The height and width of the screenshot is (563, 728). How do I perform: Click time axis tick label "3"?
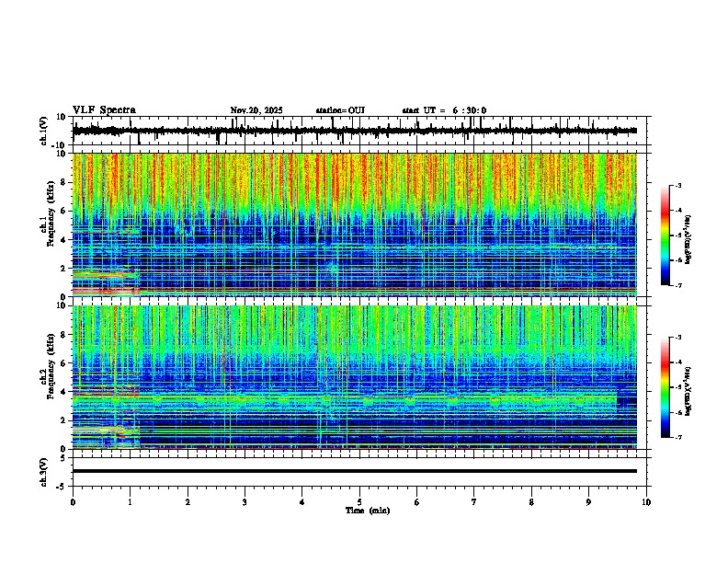[x=245, y=502]
